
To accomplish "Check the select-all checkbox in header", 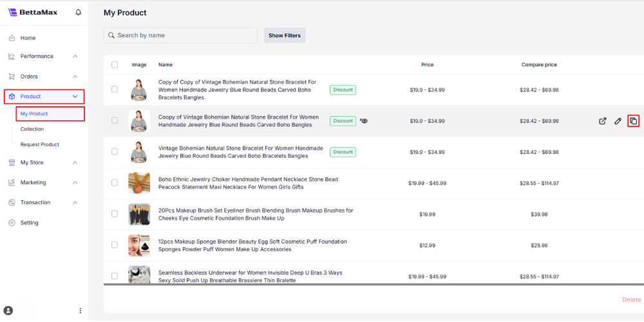I will [x=115, y=64].
